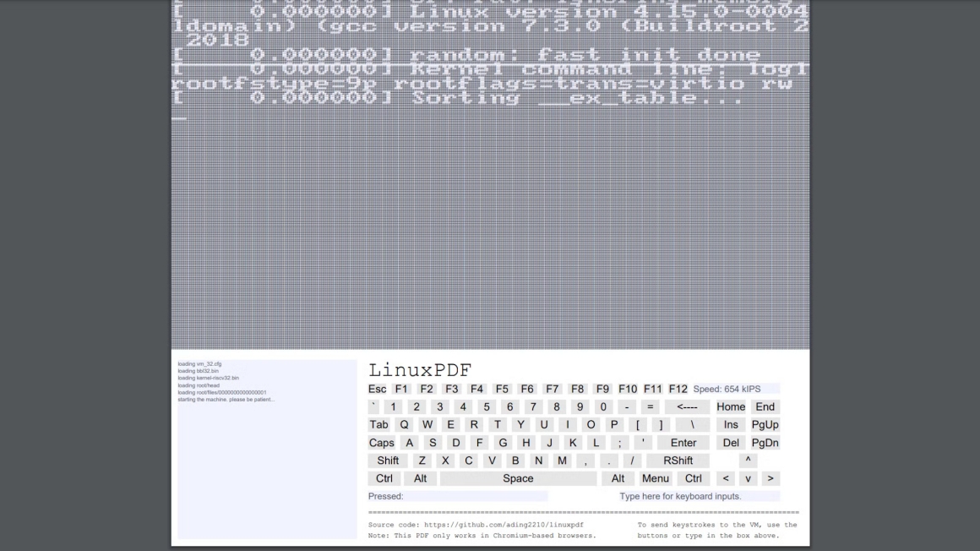Click the R key button
Viewport: 980px width, 551px height.
point(475,425)
